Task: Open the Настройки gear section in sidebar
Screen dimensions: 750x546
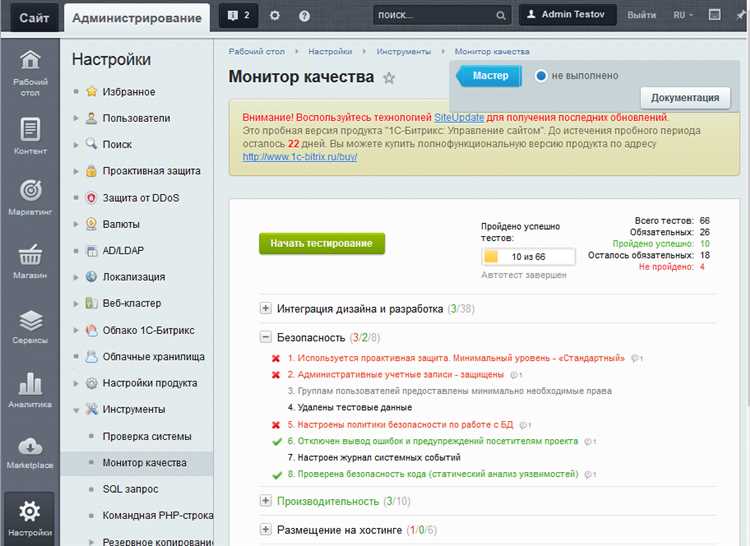Action: click(x=30, y=518)
